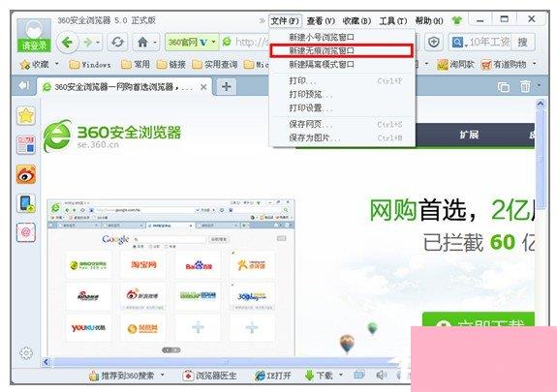557x392 pixels.
Task: Open the sidebar mobile phone assistant icon
Action: (x=26, y=203)
